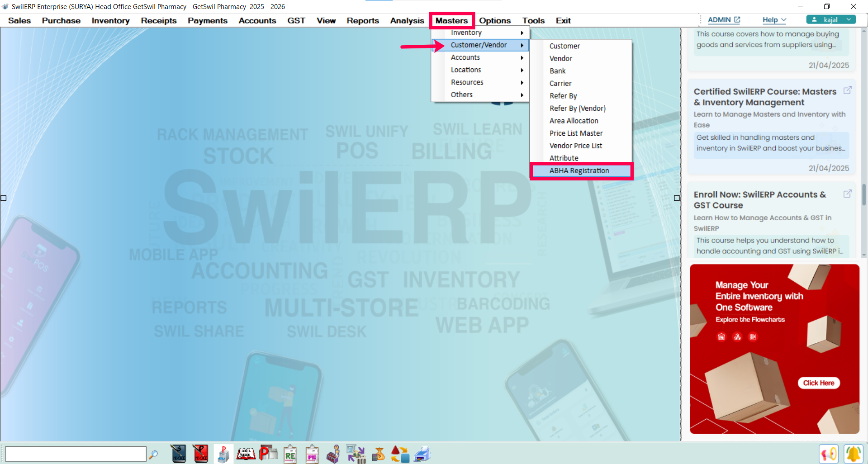Open the Accounts menu in menu bar
This screenshot has width=868, height=464.
tap(257, 20)
